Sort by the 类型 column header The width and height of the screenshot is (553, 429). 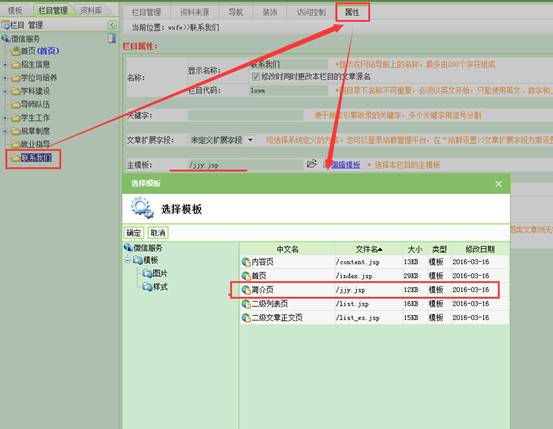(439, 249)
